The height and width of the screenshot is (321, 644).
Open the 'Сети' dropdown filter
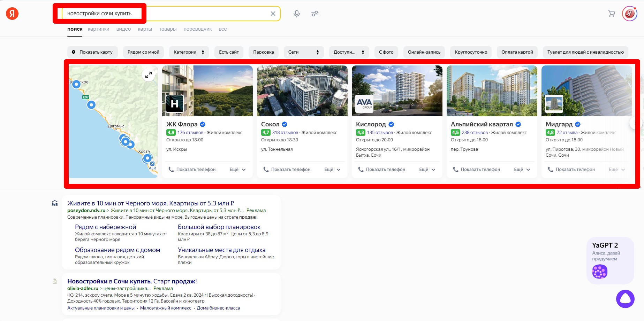(x=303, y=52)
